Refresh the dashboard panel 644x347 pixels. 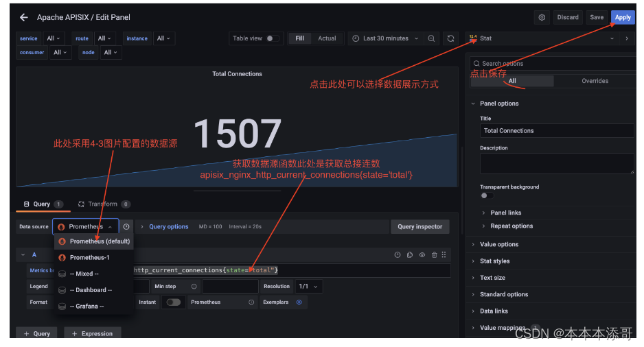tap(450, 38)
